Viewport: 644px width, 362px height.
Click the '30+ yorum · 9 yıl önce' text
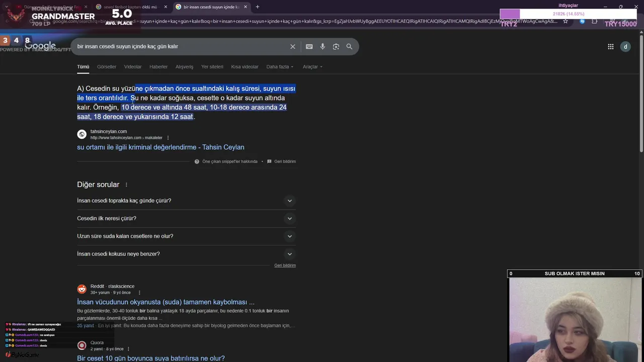111,293
